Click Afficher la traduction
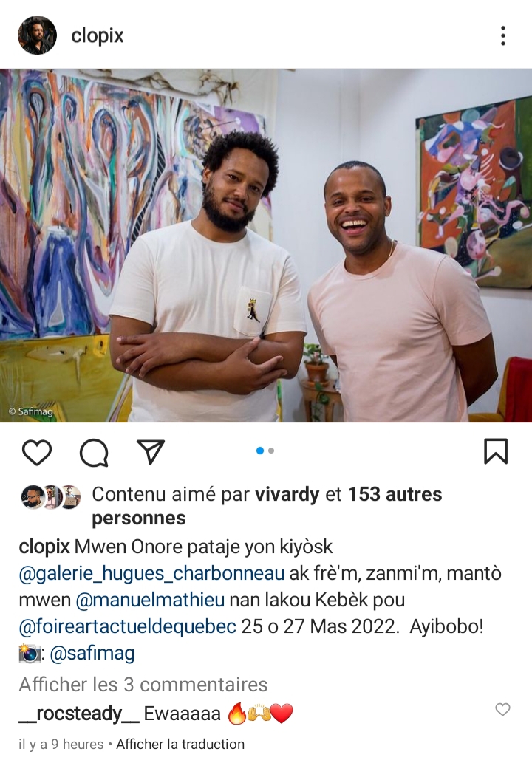The width and height of the screenshot is (532, 763). 180,744
